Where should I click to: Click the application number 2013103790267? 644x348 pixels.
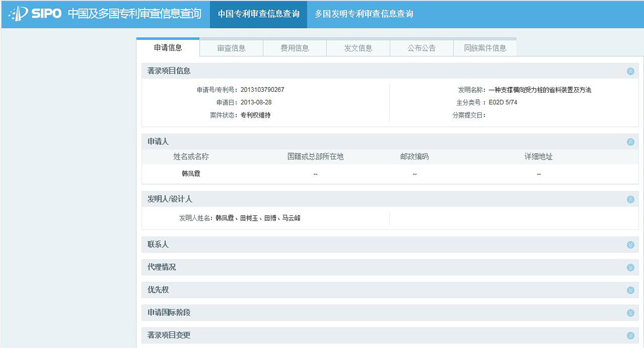[262, 90]
